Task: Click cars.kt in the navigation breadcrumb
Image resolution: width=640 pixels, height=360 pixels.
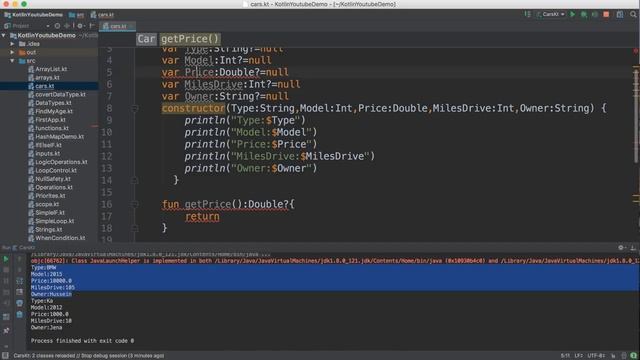Action: click(102, 15)
